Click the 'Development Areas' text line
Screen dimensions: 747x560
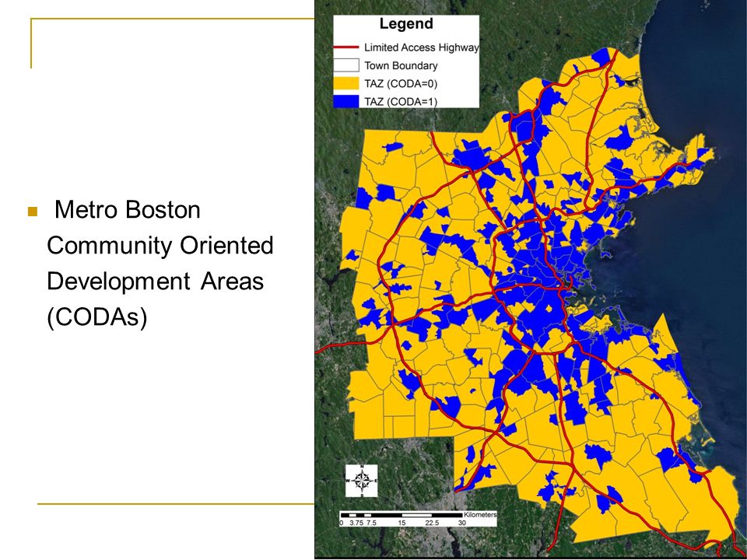[156, 281]
